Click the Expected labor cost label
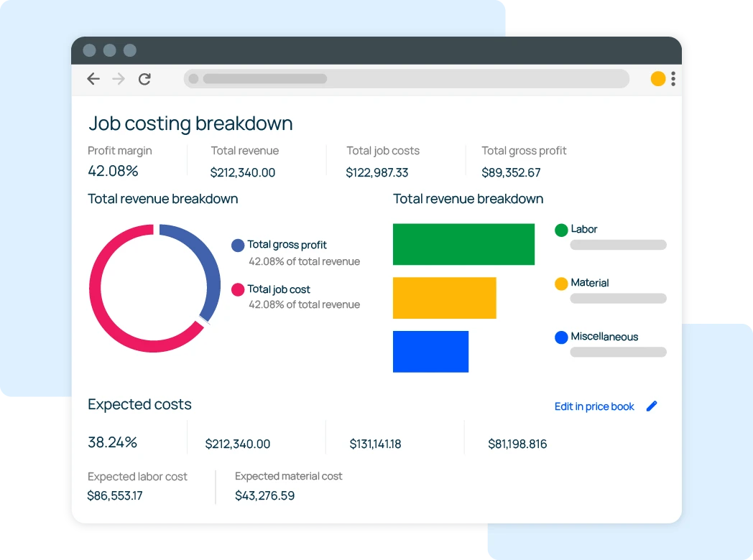This screenshot has height=560, width=753. (x=137, y=477)
